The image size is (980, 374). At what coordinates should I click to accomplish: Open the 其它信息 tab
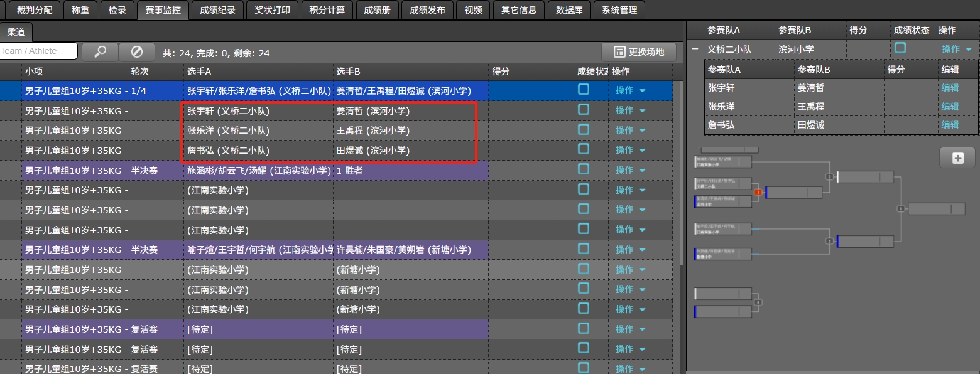[x=519, y=10]
